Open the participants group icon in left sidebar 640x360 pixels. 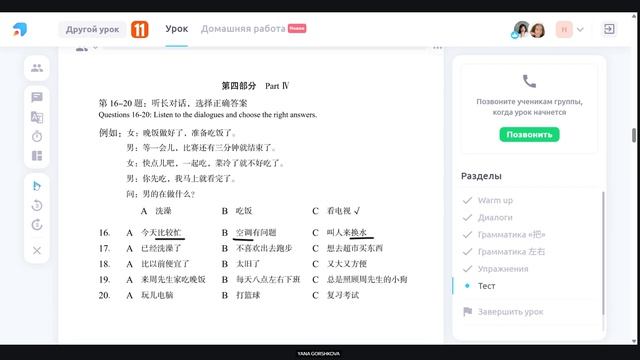(x=37, y=68)
